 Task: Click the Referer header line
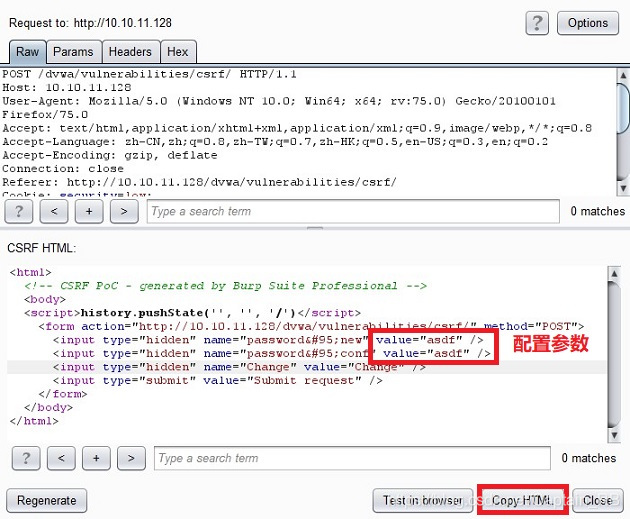click(x=199, y=182)
